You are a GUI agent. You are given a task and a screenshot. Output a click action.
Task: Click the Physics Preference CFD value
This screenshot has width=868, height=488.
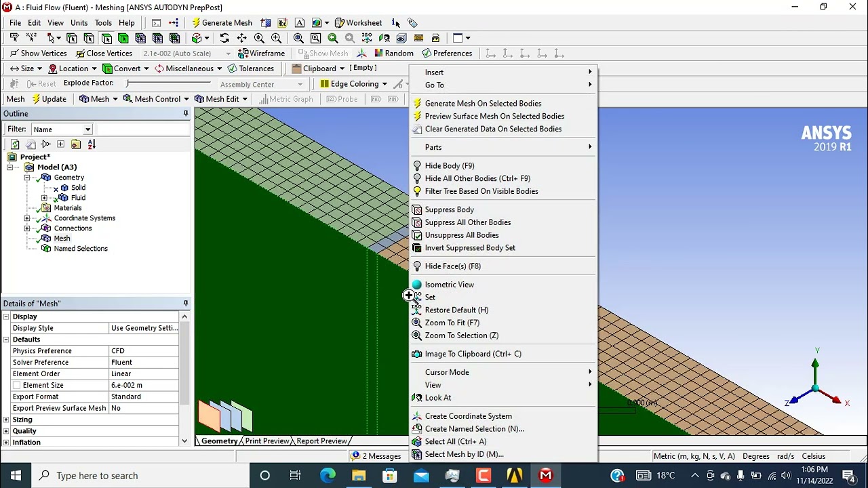(144, 351)
